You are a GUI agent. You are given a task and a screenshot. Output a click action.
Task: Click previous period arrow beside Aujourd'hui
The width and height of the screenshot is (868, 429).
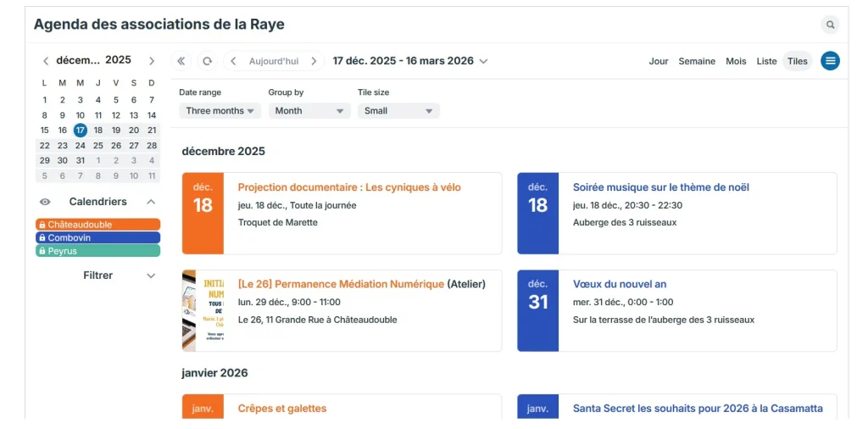click(233, 61)
